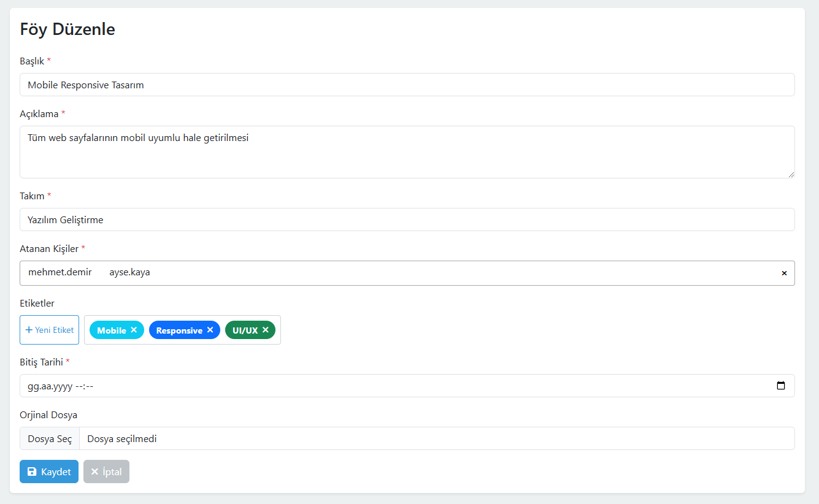
Task: Remove the Mobile tag using its x icon
Action: tap(134, 330)
